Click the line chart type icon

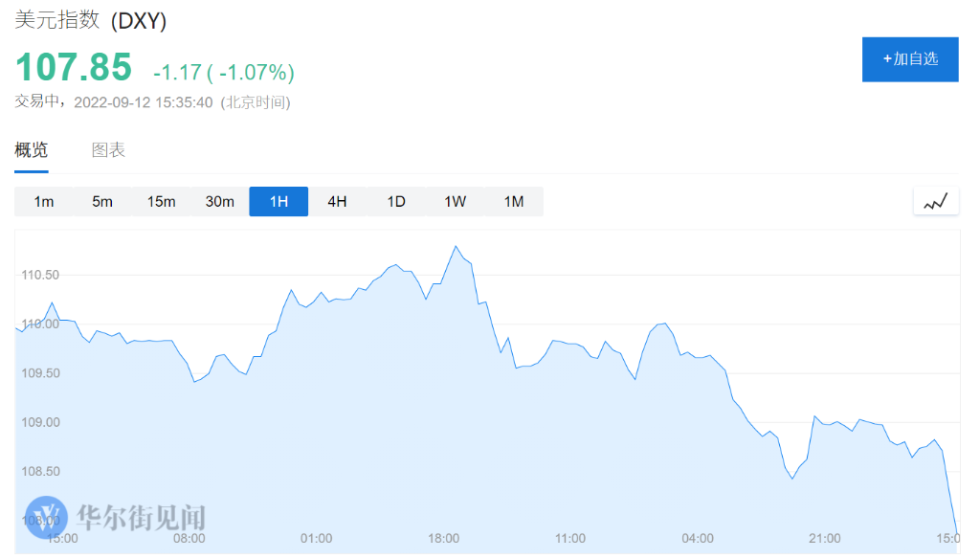click(935, 201)
